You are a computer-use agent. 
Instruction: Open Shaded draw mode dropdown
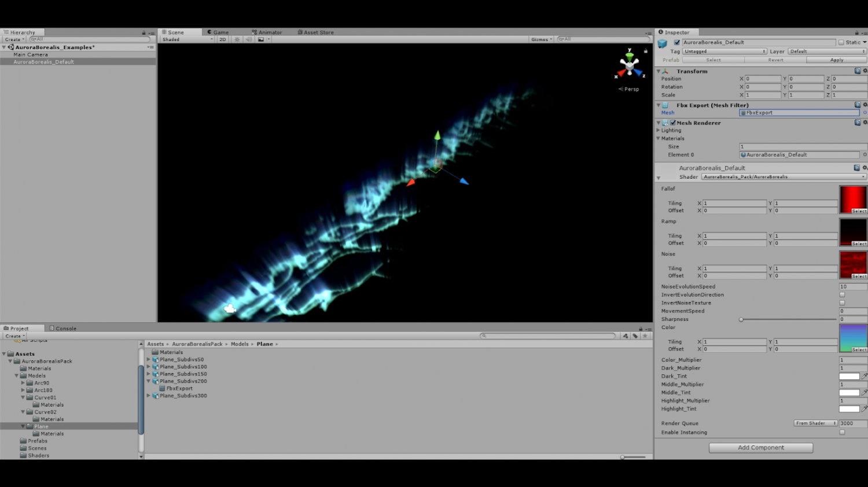click(x=187, y=39)
